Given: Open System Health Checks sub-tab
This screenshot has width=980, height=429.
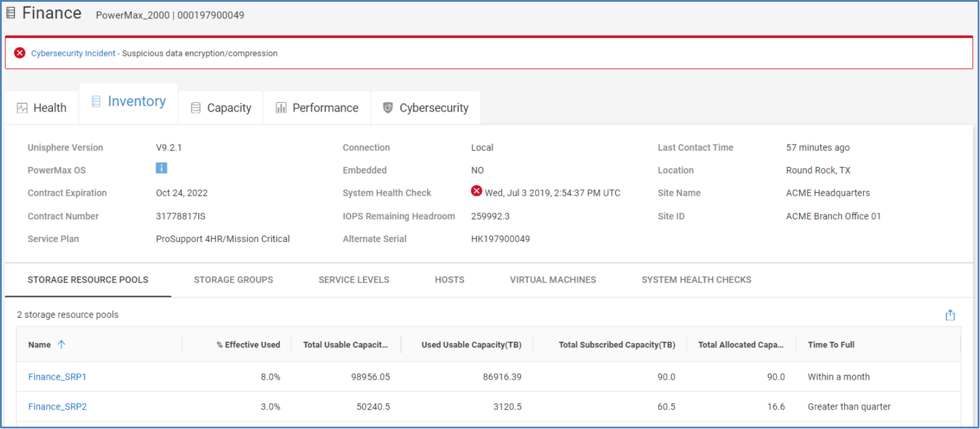Looking at the screenshot, I should pos(696,280).
